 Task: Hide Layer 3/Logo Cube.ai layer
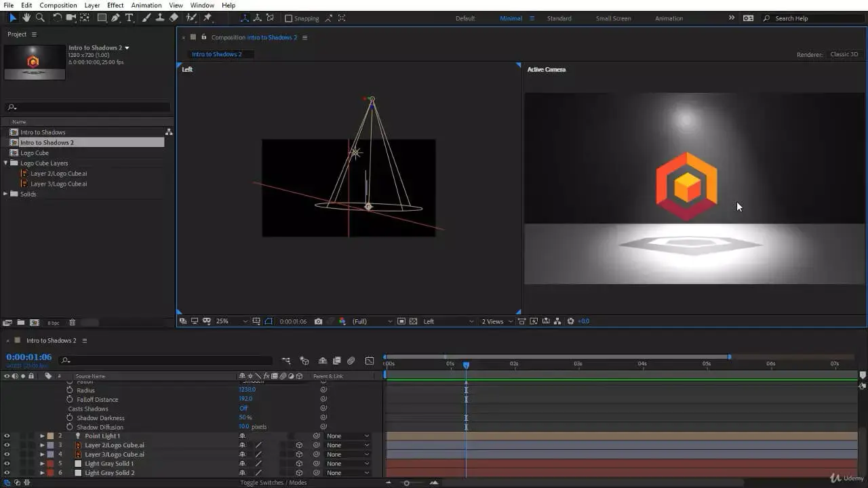coord(7,454)
